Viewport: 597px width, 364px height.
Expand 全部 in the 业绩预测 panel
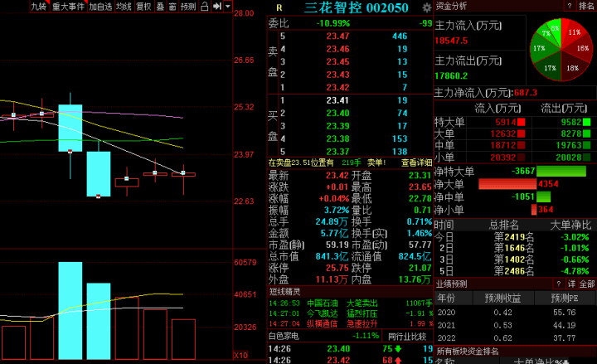(x=586, y=284)
